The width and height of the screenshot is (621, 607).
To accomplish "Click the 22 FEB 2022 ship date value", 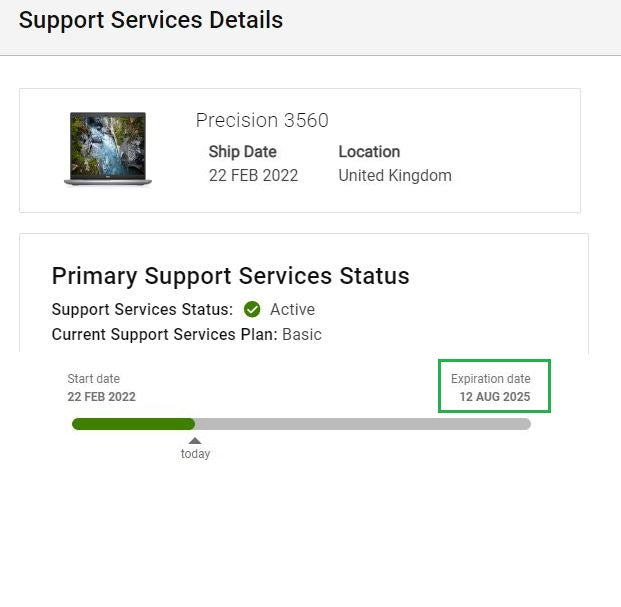I will [253, 175].
